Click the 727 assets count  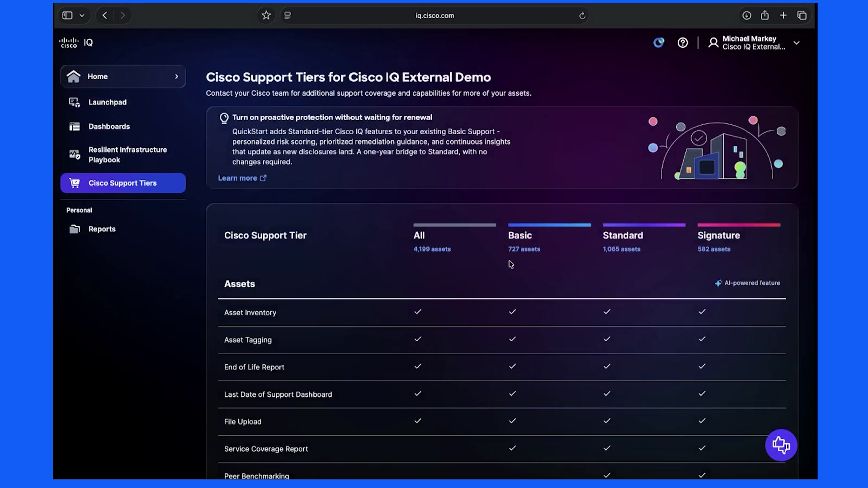coord(524,249)
